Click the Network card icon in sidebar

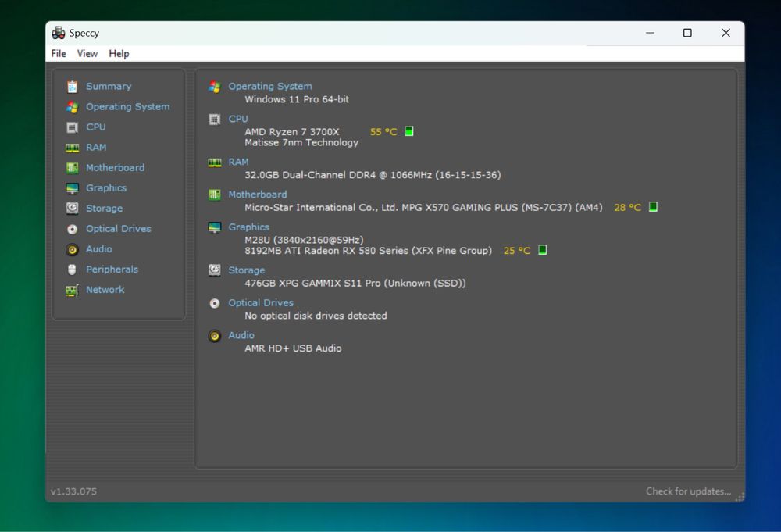pyautogui.click(x=72, y=291)
